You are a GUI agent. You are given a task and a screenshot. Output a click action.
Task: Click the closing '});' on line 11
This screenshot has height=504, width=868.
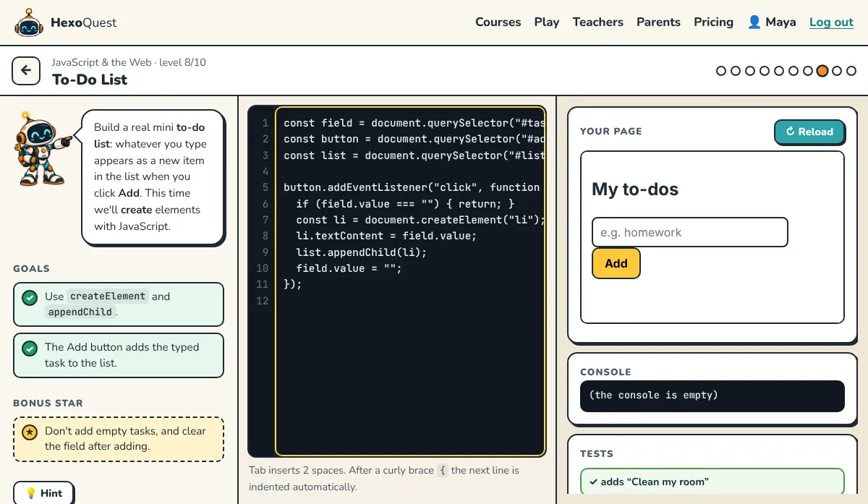293,284
